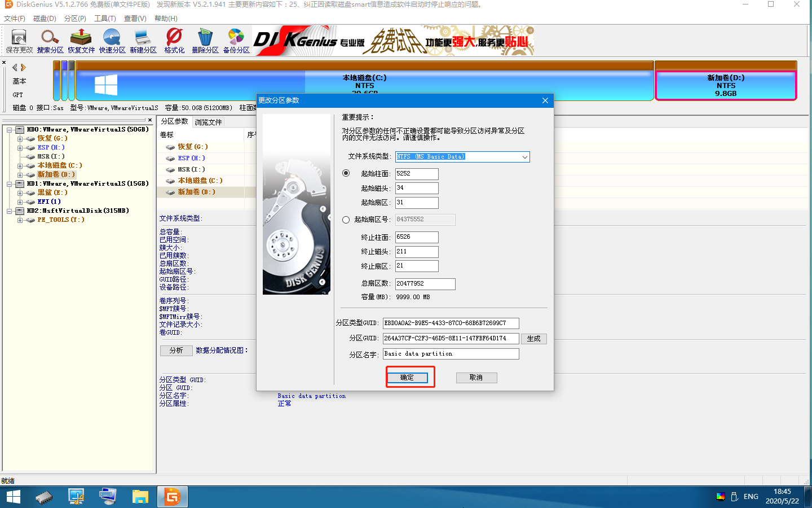Screen dimensions: 812x508
Task: Click New Partition (新建分区) icon
Action: [x=143, y=41]
